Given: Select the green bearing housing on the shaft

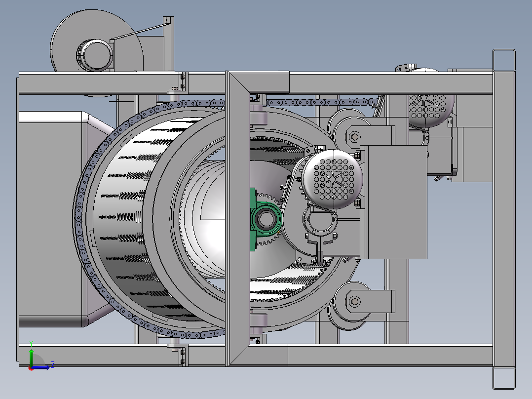Looking at the screenshot, I should [266, 219].
